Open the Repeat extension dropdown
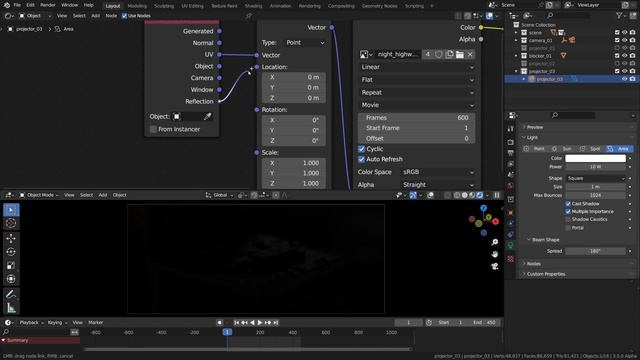Viewport: 640px width, 360px height. point(417,93)
